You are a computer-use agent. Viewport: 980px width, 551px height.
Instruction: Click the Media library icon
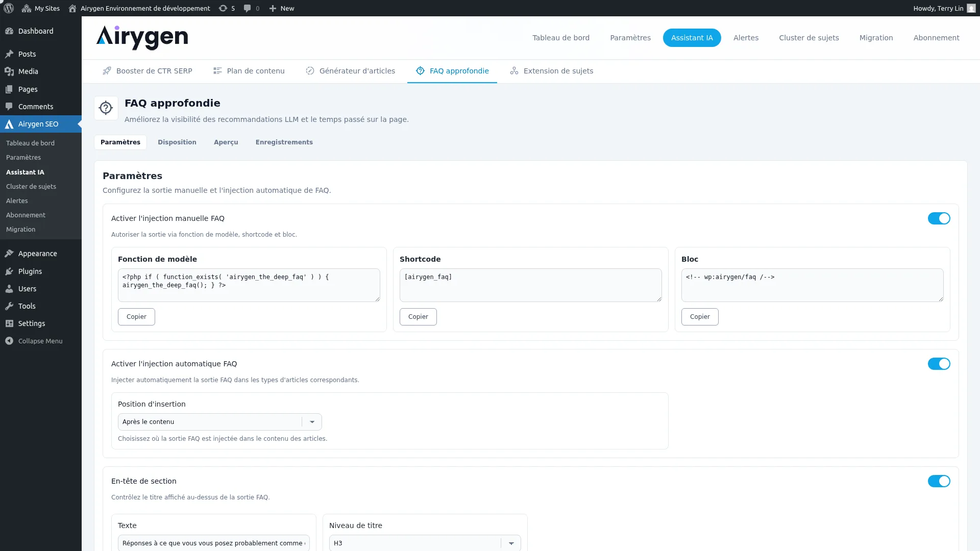pos(9,71)
